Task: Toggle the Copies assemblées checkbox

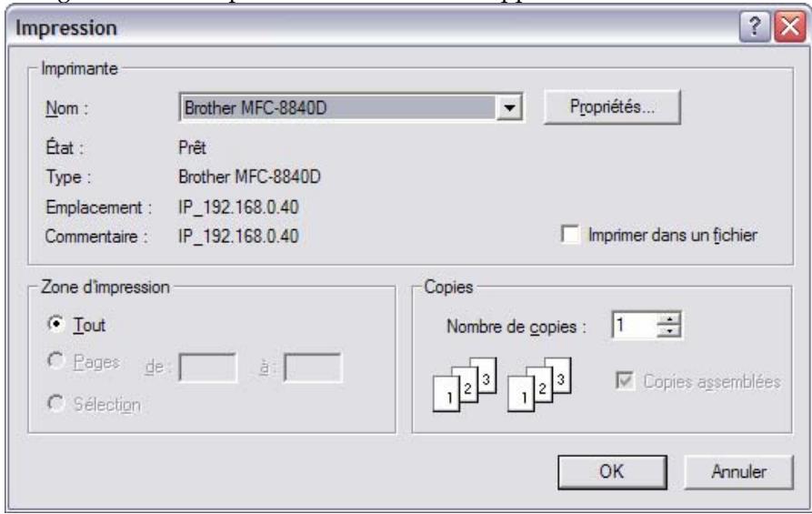Action: 625,381
